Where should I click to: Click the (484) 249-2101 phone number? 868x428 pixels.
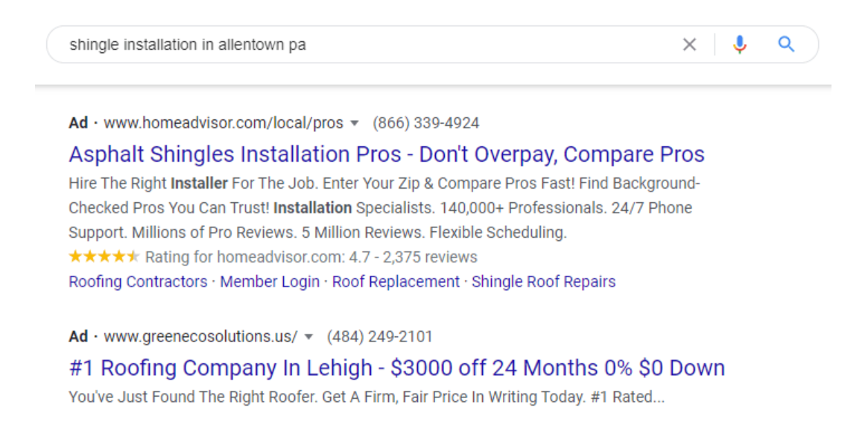379,337
